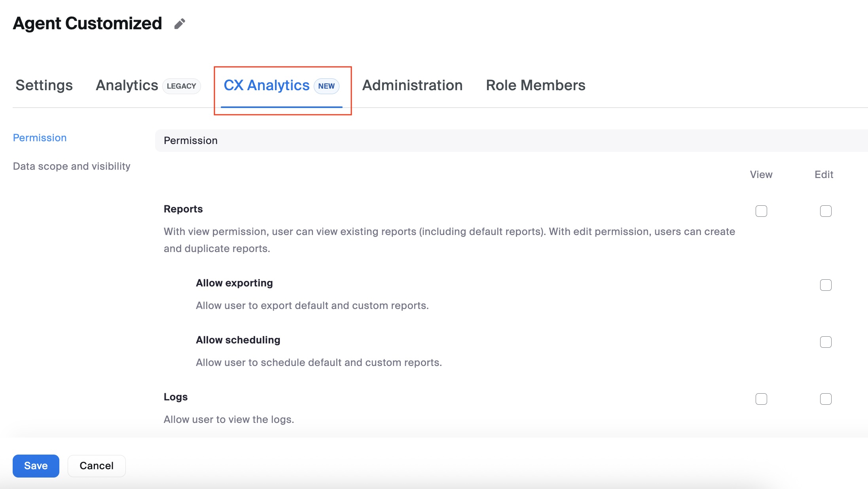Click the LEGACY badge next to Analytics

tap(181, 86)
